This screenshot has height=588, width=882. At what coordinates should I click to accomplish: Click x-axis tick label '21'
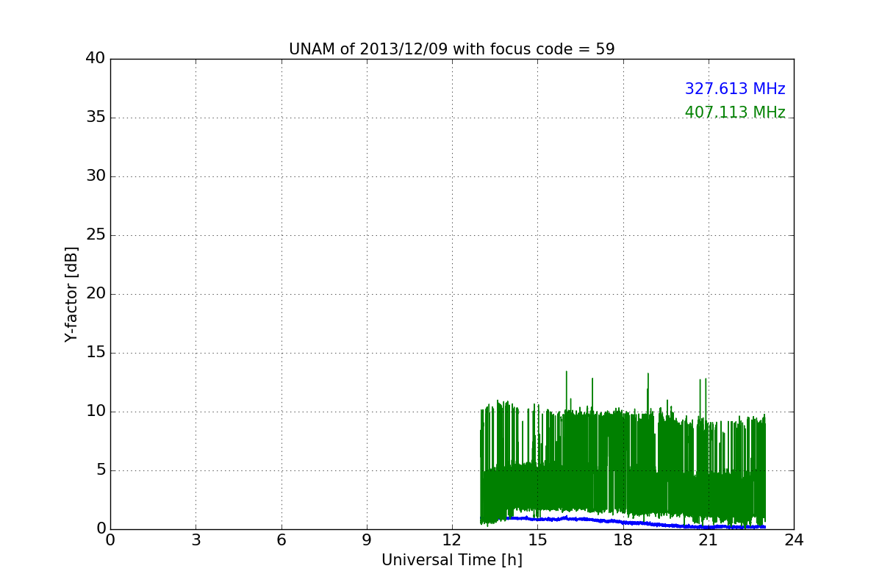708,540
